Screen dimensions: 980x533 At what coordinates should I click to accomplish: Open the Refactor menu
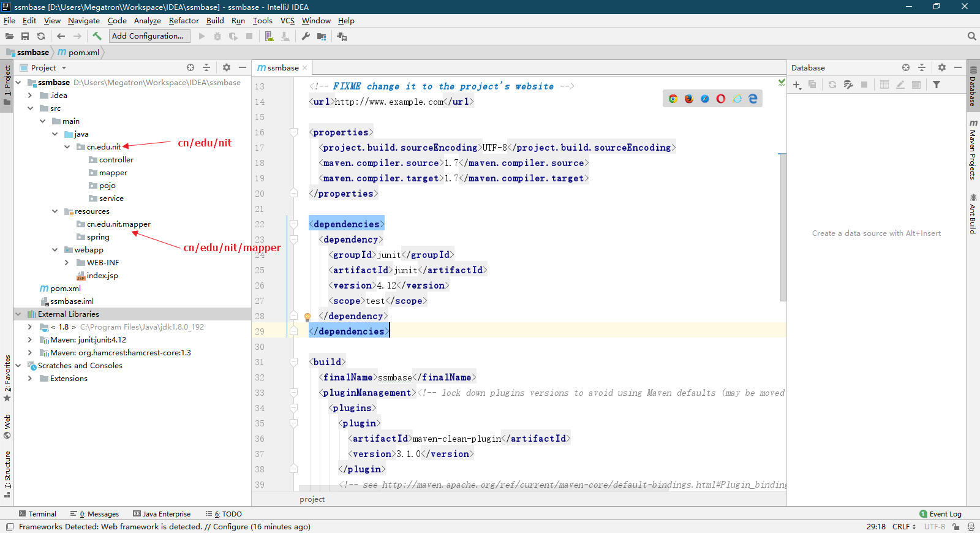184,20
